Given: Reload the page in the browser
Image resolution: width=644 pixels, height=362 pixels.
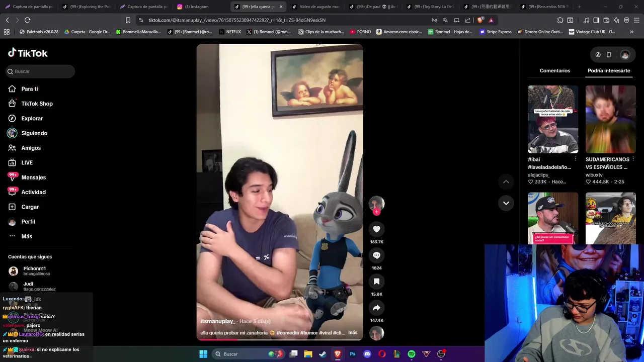Looking at the screenshot, I should (x=27, y=20).
